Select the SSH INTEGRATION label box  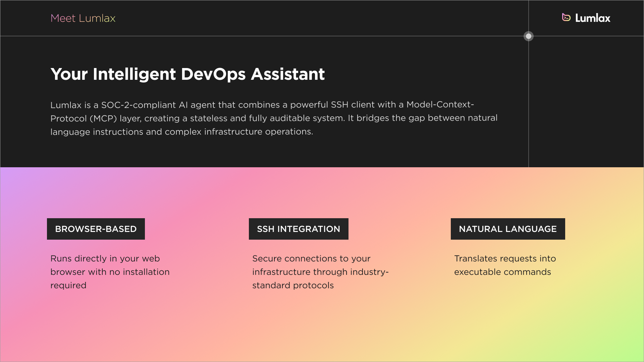point(299,229)
